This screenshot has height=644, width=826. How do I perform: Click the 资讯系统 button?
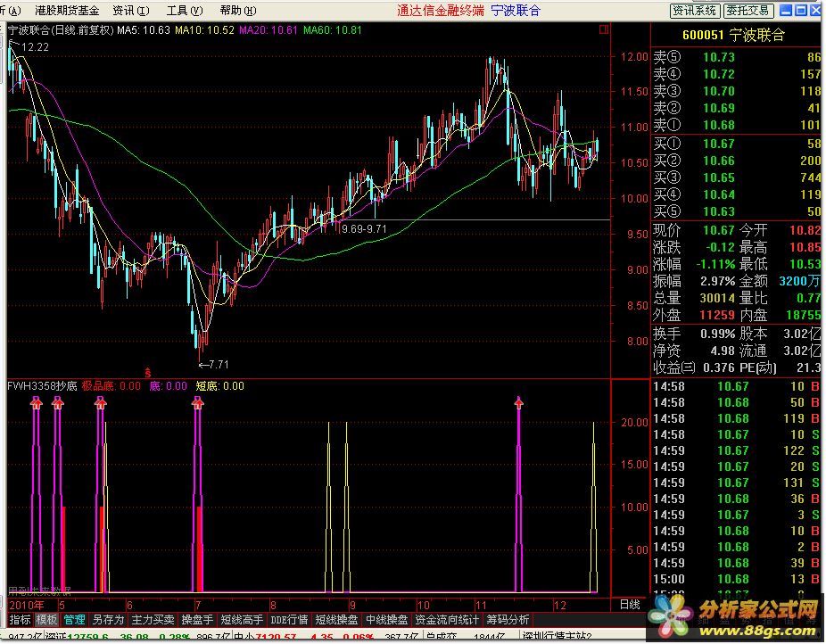click(x=694, y=11)
